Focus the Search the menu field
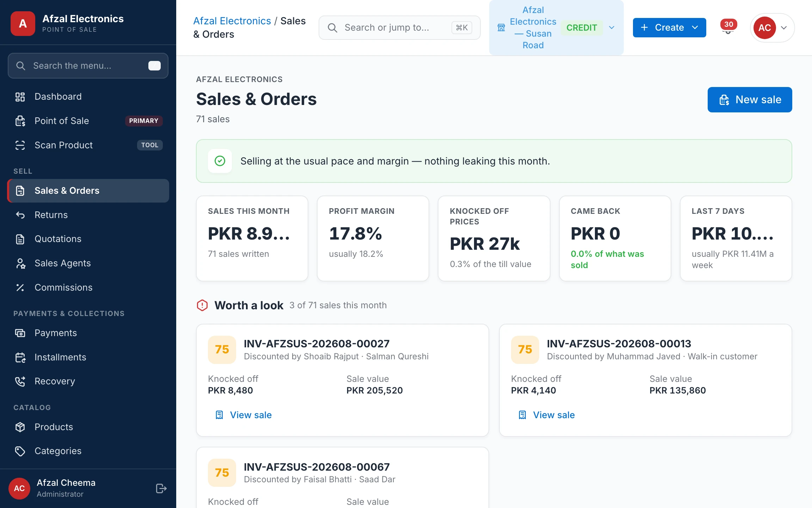This screenshot has width=812, height=508. click(x=88, y=66)
